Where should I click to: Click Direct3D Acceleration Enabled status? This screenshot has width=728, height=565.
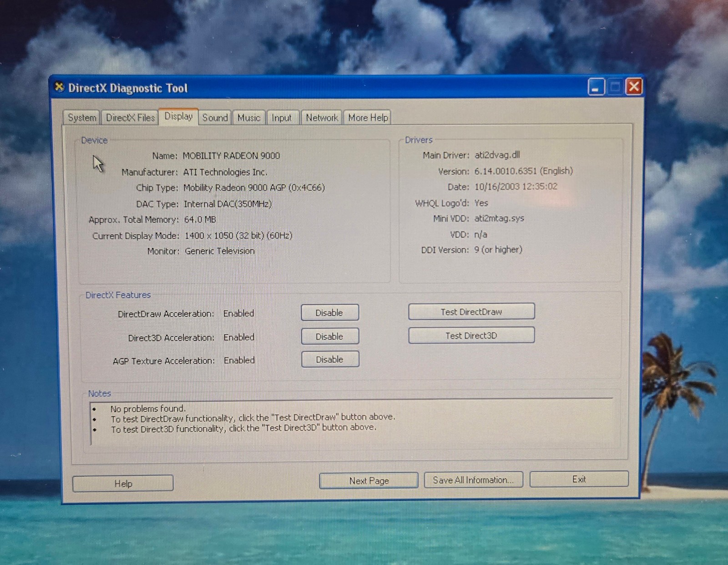tap(239, 337)
